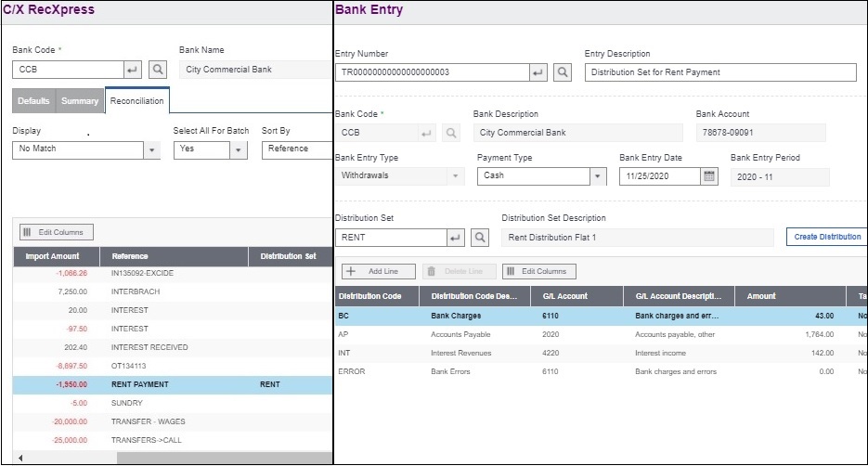868x466 pixels.
Task: Click Edit Columns in the RecXpress grid
Action: click(57, 232)
